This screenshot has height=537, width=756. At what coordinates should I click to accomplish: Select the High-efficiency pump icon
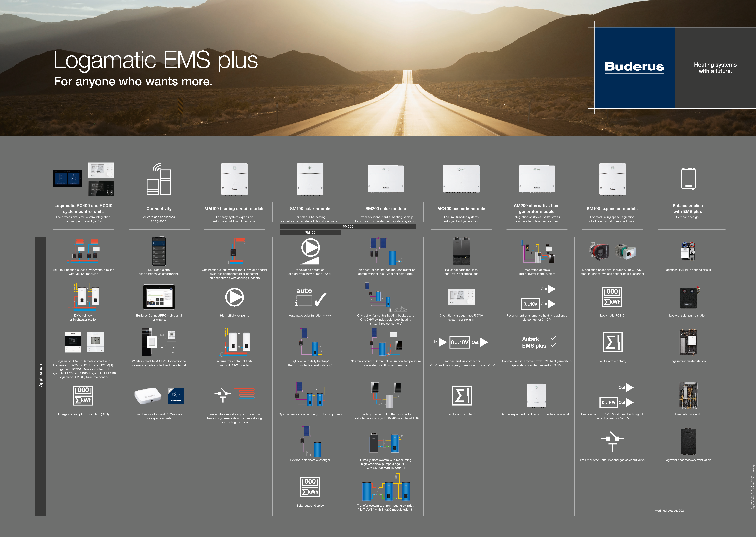tap(234, 297)
